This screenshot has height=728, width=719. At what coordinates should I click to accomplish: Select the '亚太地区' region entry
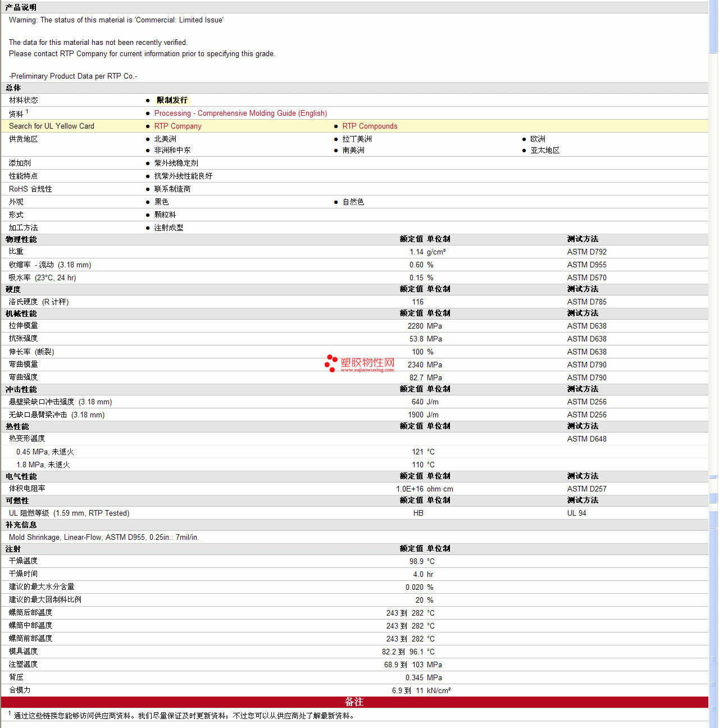click(545, 151)
